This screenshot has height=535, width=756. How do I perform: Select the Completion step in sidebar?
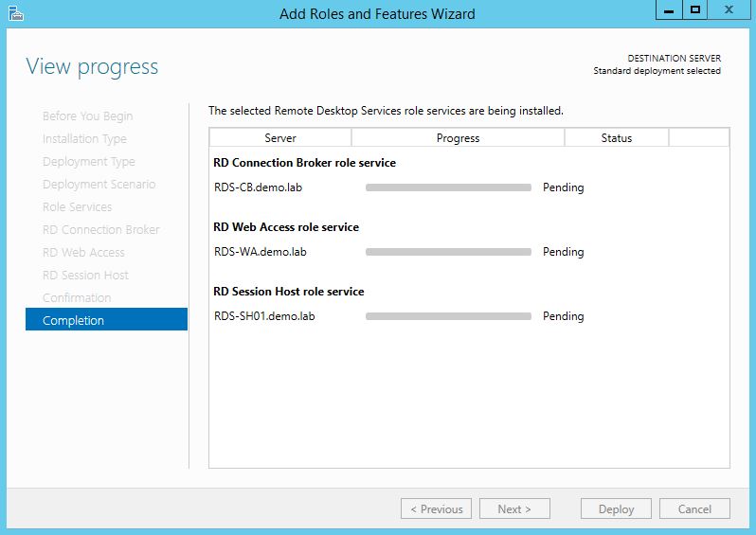tap(106, 320)
